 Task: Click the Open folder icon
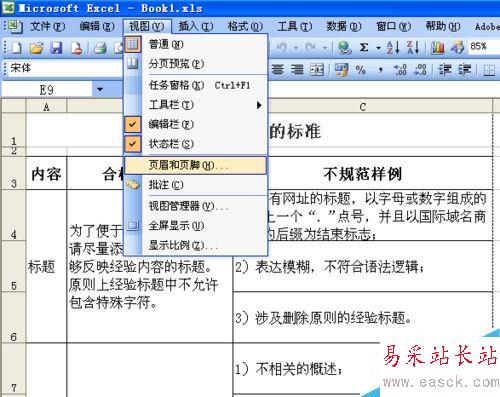click(x=37, y=48)
